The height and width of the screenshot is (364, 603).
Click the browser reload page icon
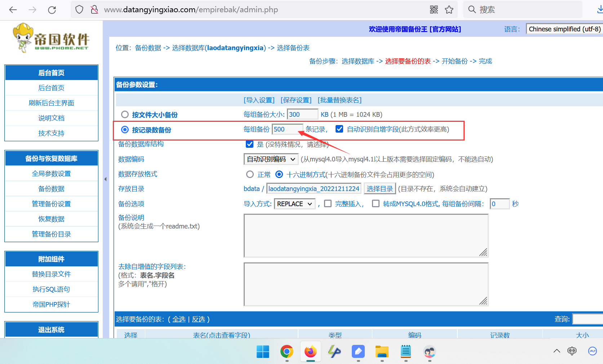click(x=52, y=10)
